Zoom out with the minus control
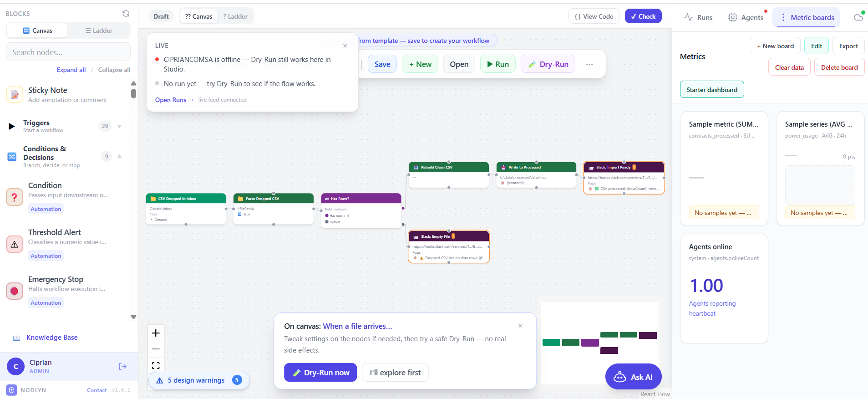 [156, 349]
